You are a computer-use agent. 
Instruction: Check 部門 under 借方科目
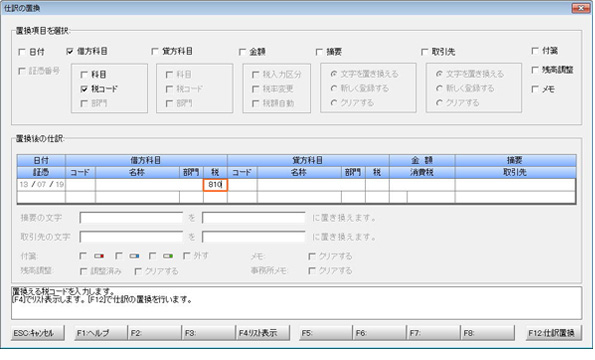point(84,104)
